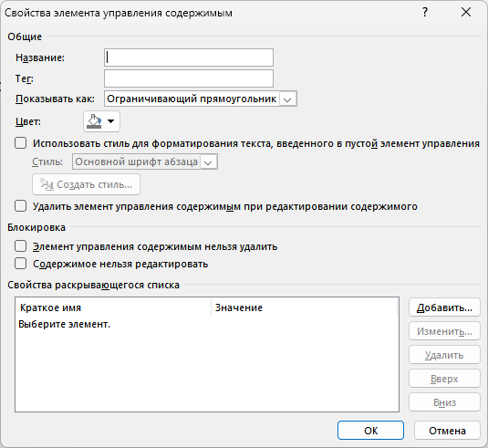488x448 pixels.
Task: Click the Тег input field
Action: pyautogui.click(x=189, y=78)
